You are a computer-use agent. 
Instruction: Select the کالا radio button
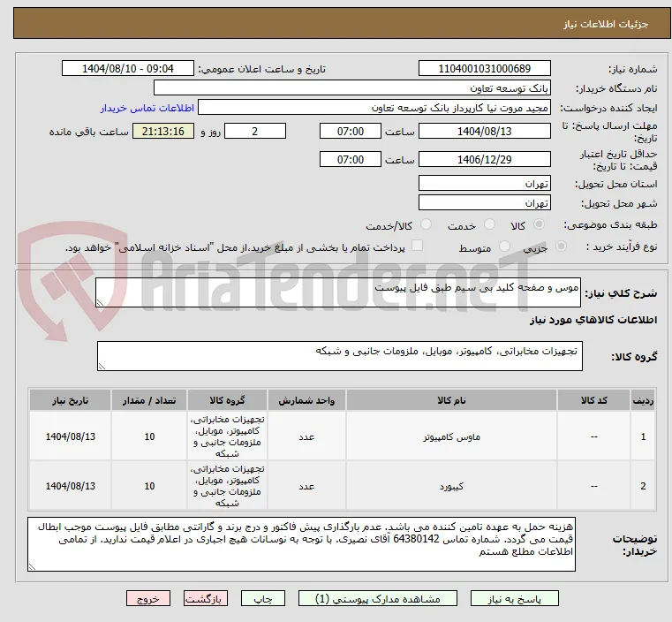tap(540, 224)
